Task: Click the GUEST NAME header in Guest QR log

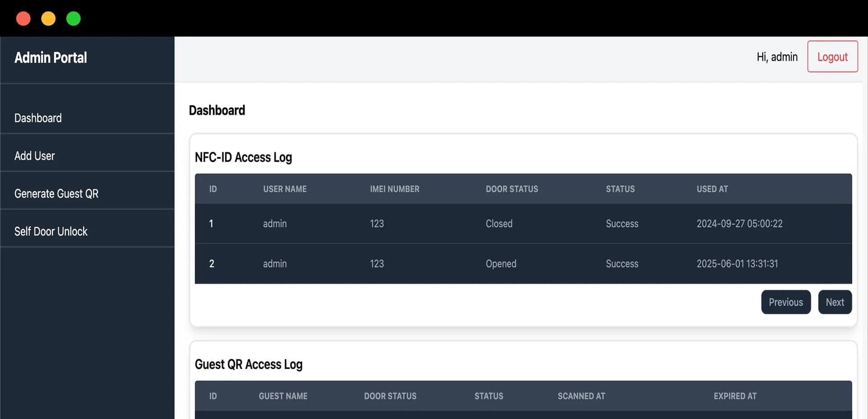Action: 283,396
